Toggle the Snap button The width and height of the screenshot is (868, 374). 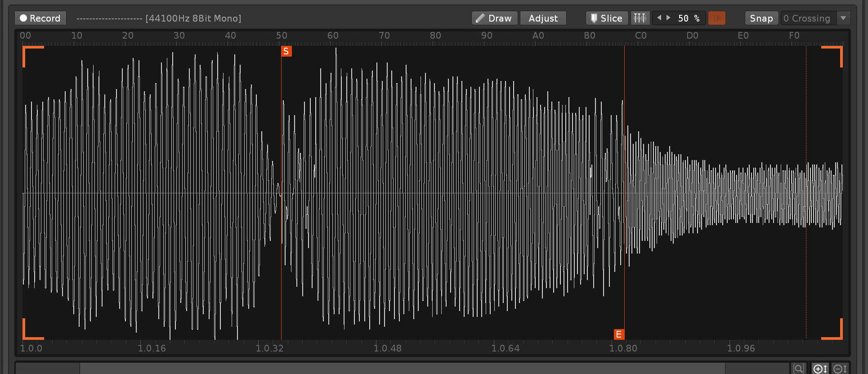[761, 18]
